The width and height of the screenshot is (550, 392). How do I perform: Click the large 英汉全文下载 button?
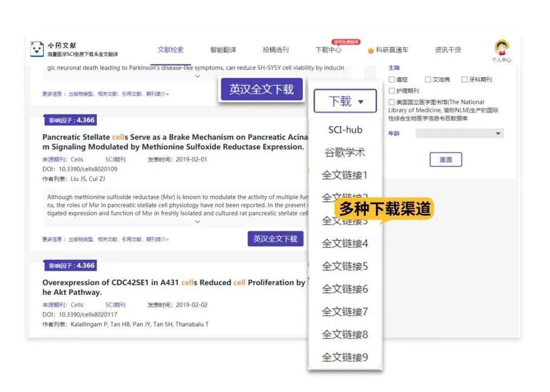(261, 90)
